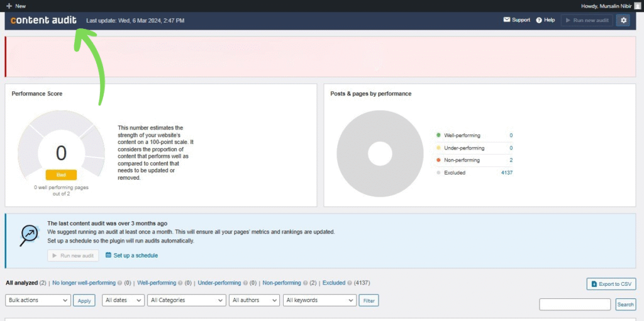
Task: Click help icon beside Non-performing filter
Action: click(x=305, y=283)
